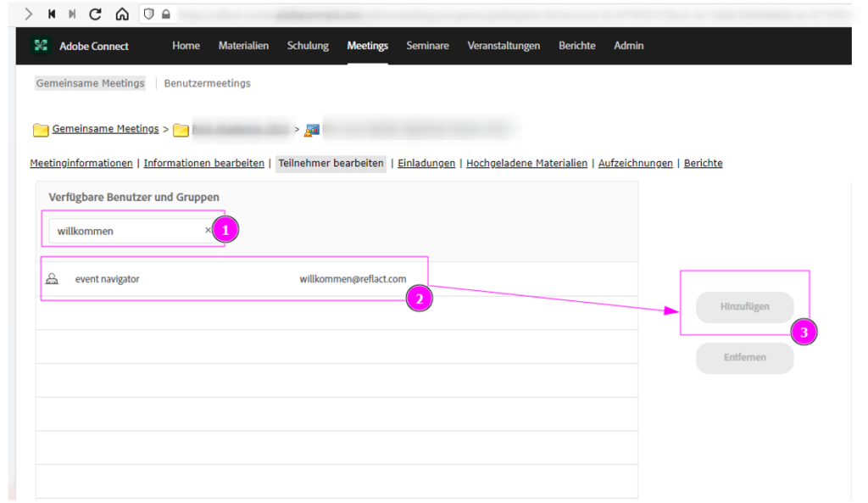
Task: Click the rewind (skip back) browser icon
Action: 52,14
